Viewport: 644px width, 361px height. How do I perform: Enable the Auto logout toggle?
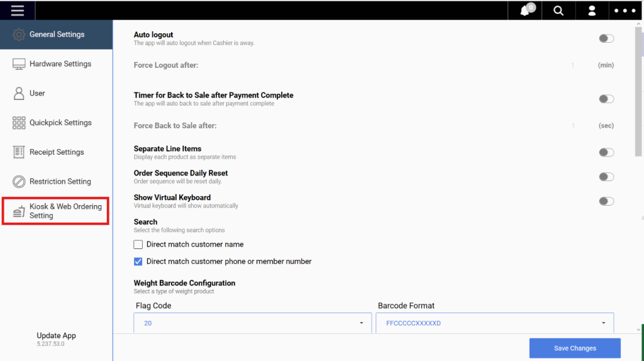point(606,38)
